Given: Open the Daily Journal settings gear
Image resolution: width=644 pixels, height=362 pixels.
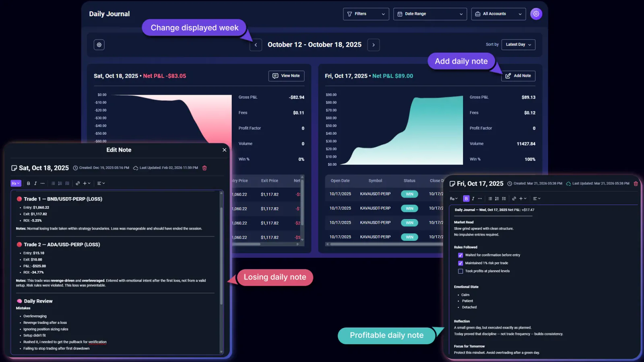Looking at the screenshot, I should tap(536, 14).
